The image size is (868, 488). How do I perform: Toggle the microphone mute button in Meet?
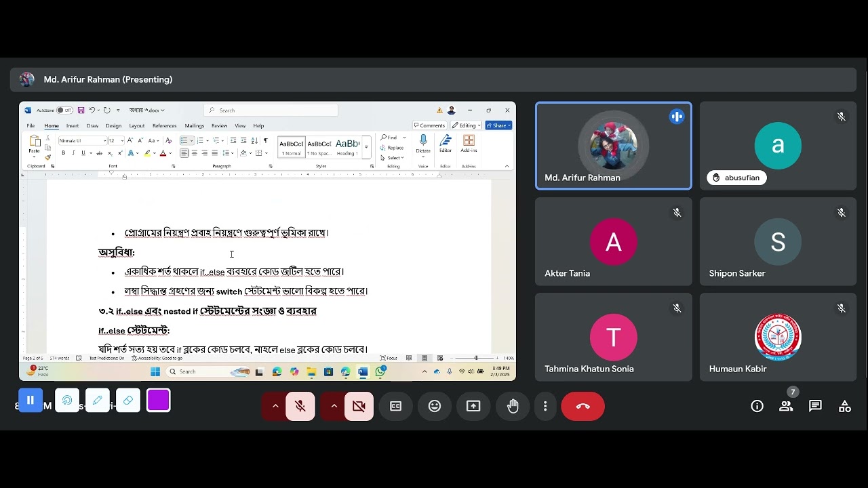[x=300, y=406]
